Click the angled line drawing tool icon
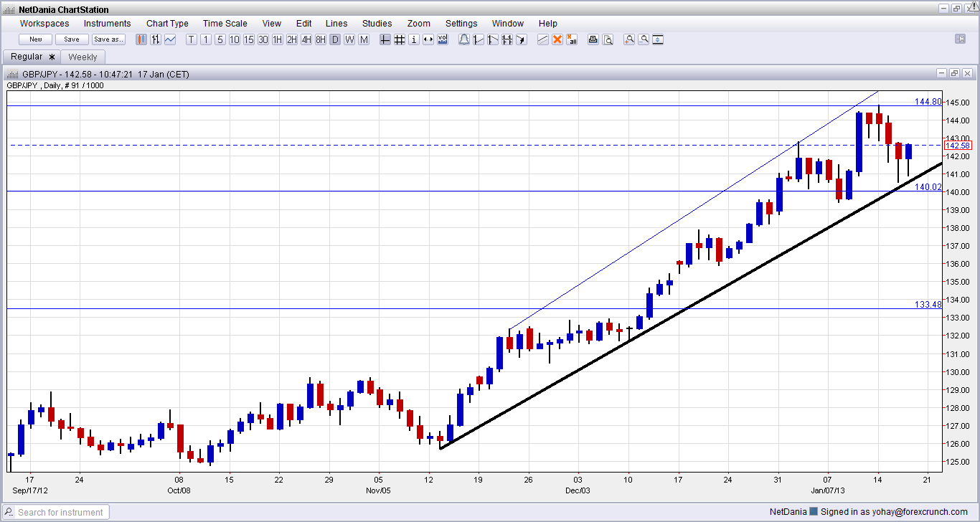 (x=492, y=39)
